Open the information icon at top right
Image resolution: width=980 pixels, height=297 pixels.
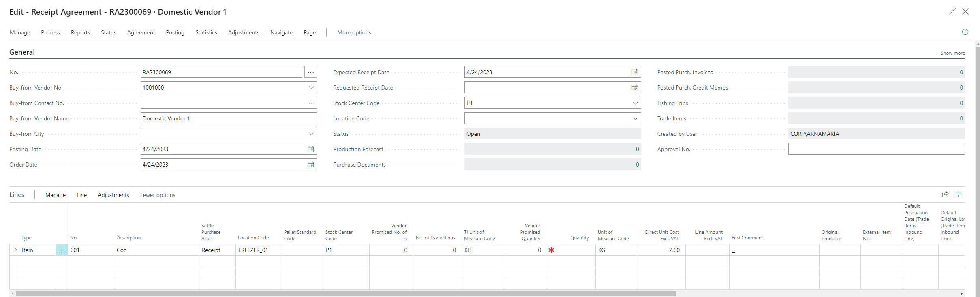pos(965,32)
